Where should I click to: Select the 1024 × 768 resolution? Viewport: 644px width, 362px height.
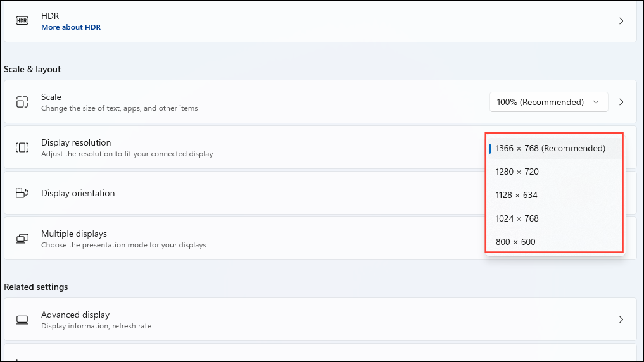point(517,218)
